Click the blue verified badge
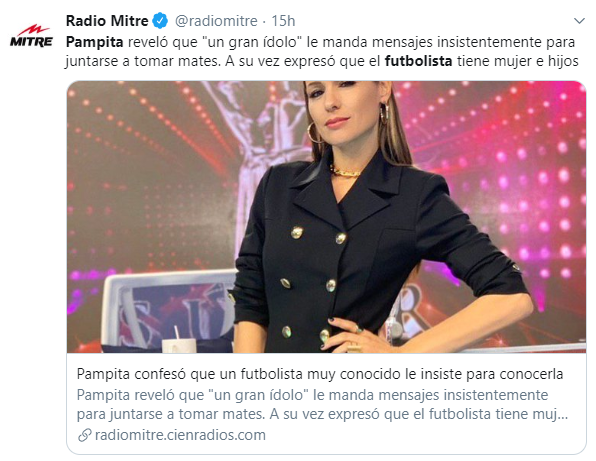The height and width of the screenshot is (461, 596). [x=160, y=21]
